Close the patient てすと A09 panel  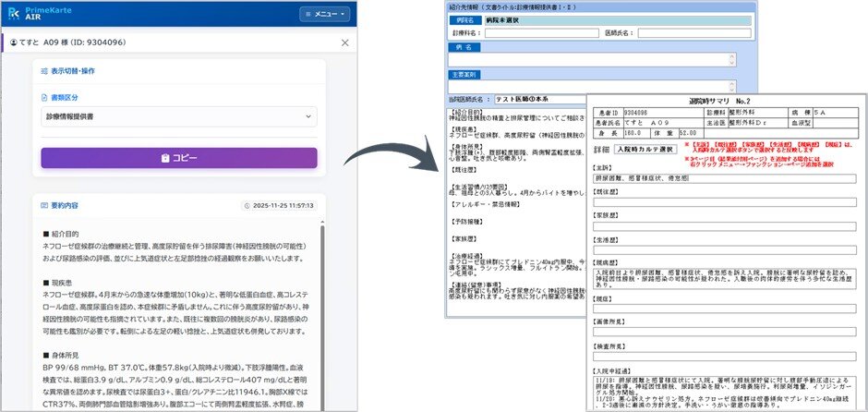(x=344, y=42)
